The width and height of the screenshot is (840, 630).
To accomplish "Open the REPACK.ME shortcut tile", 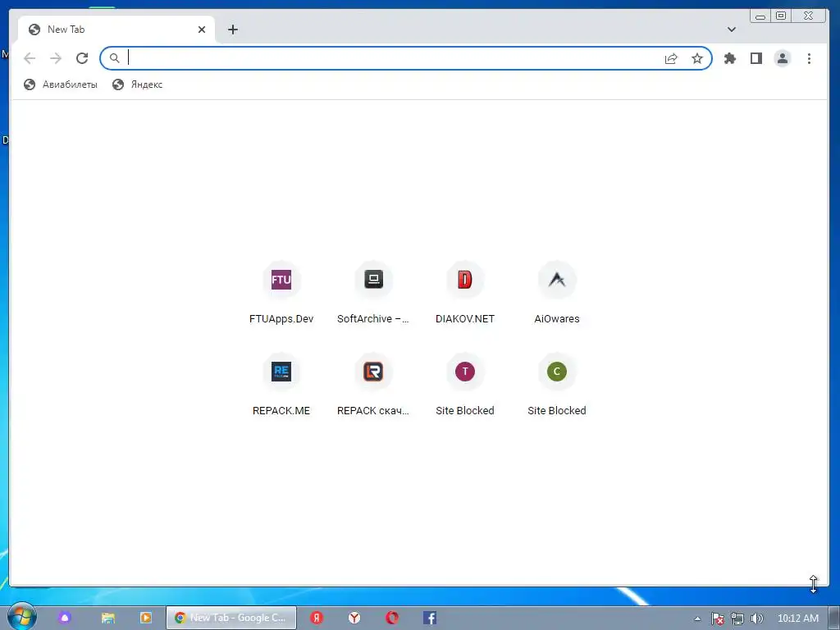I will (281, 386).
